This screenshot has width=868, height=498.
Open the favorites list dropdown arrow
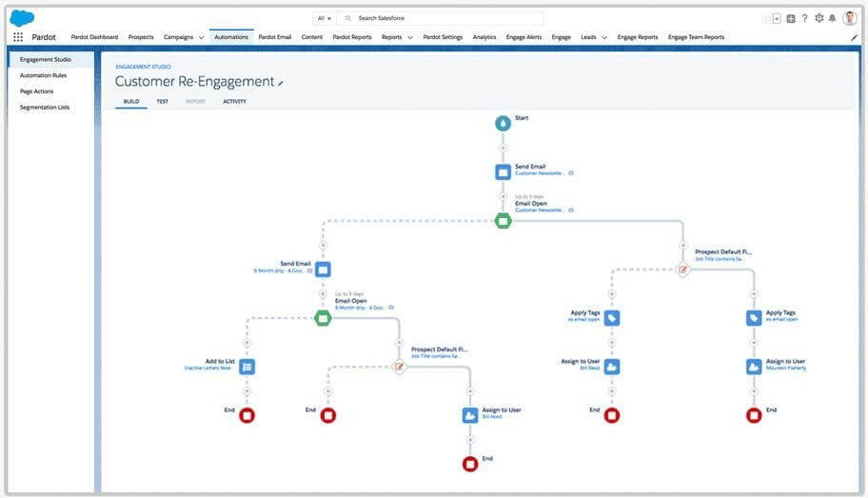[777, 19]
